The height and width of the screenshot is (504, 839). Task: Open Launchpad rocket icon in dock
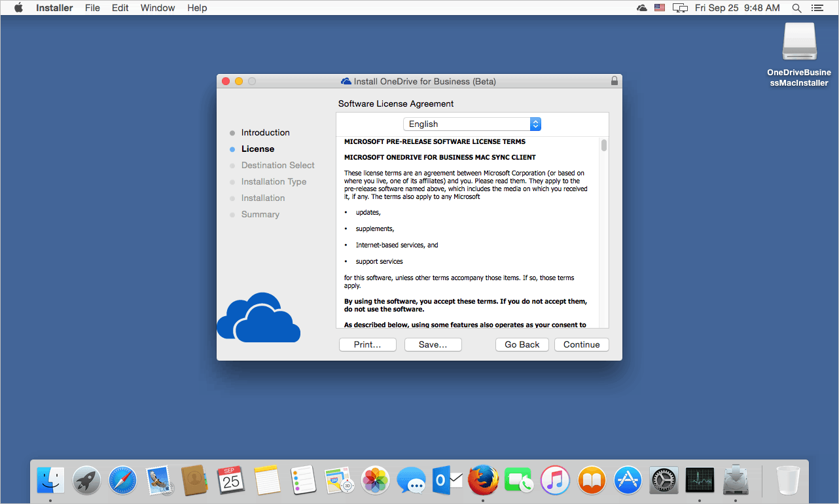click(x=86, y=480)
